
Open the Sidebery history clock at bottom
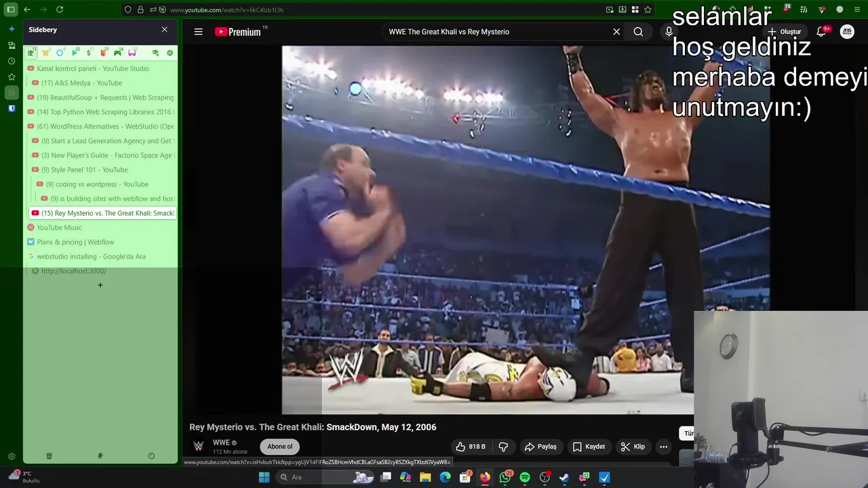(x=151, y=456)
